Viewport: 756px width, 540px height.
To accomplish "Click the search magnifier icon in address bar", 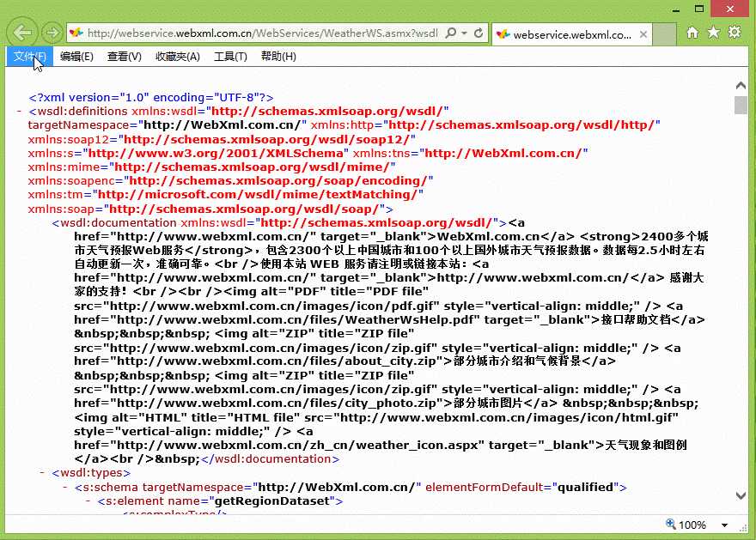I will pyautogui.click(x=450, y=33).
